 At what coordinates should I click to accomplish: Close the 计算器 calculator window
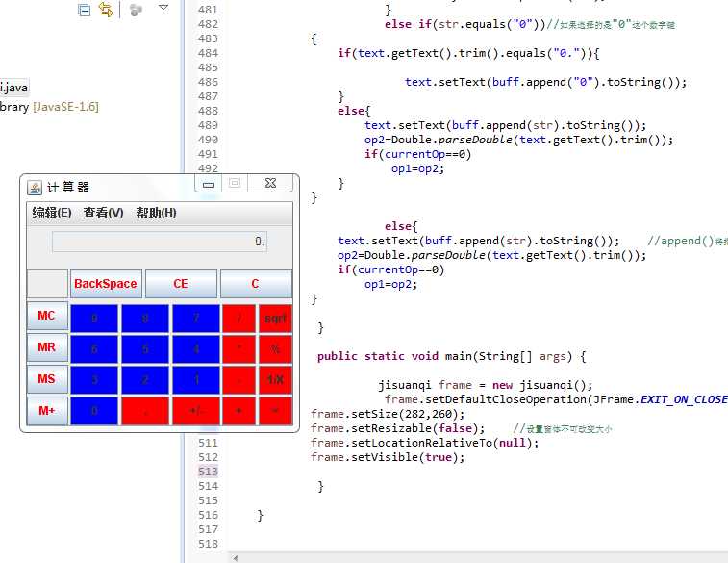[x=270, y=184]
